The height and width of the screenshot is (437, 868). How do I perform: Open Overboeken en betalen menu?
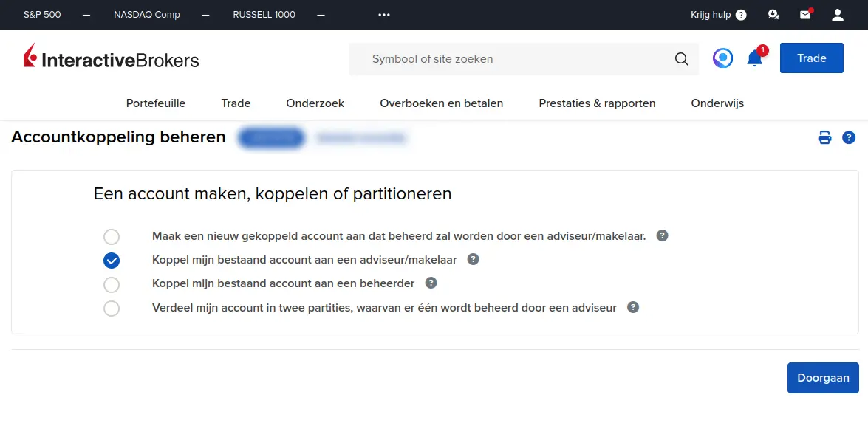click(442, 103)
